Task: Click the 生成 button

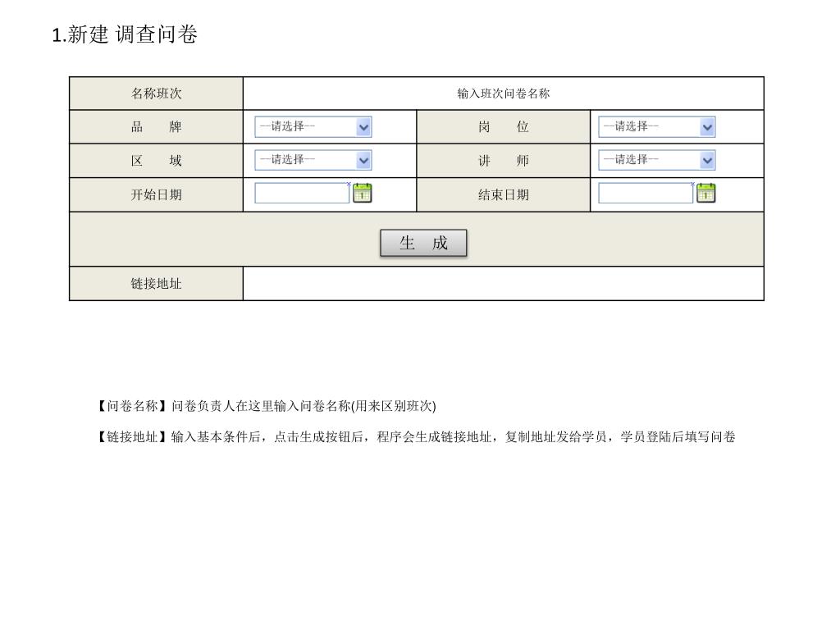Action: coord(423,243)
